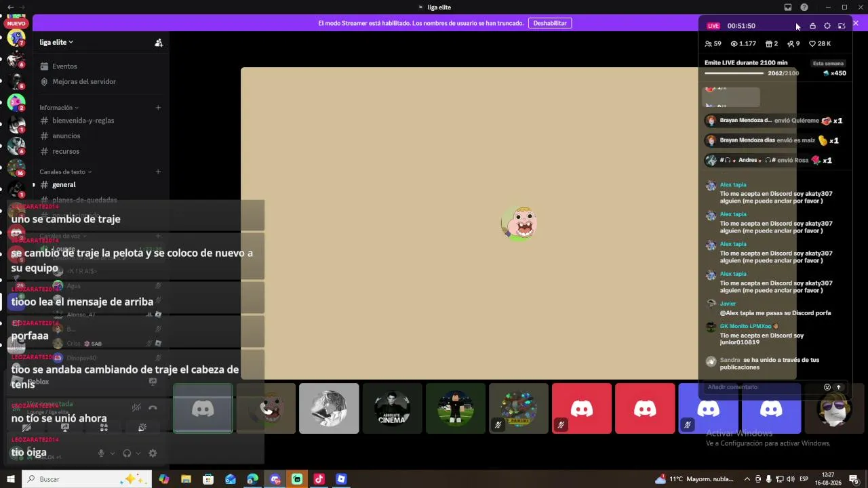
Task: Select the sunglasses avatar participant tile
Action: pos(834,408)
